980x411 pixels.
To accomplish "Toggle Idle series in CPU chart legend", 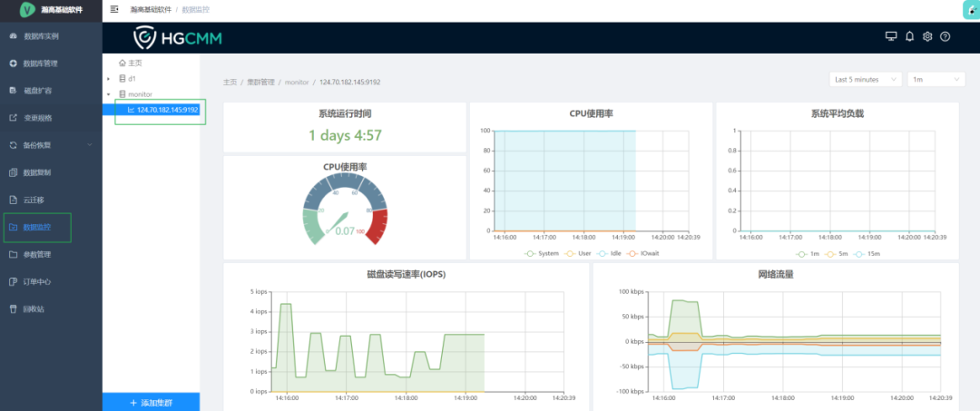I will click(612, 254).
